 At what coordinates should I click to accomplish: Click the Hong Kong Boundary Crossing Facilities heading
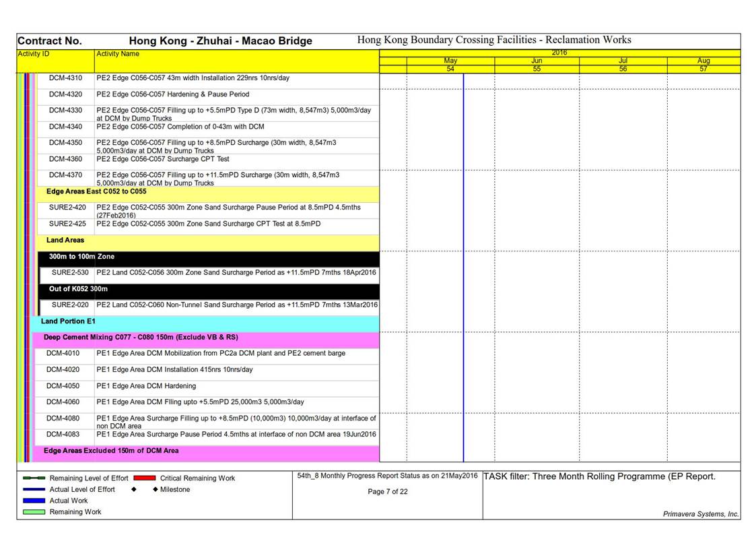pos(494,40)
